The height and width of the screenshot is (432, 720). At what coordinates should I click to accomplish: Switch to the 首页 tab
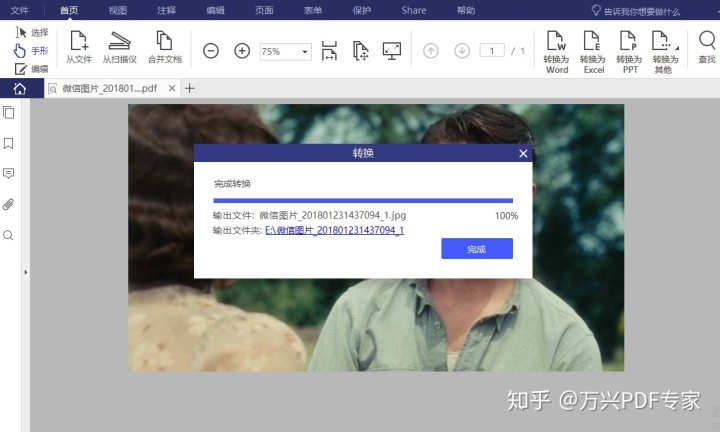[69, 10]
